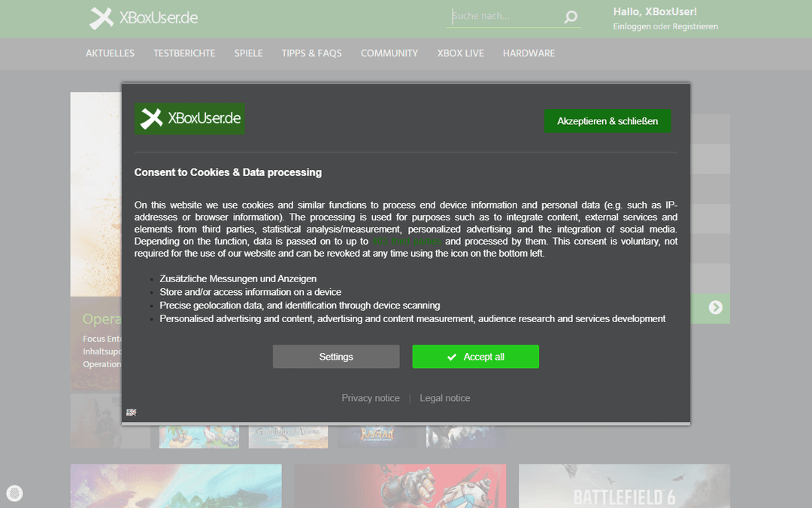Open the Einloggen link
This screenshot has height=508, width=812.
point(632,26)
